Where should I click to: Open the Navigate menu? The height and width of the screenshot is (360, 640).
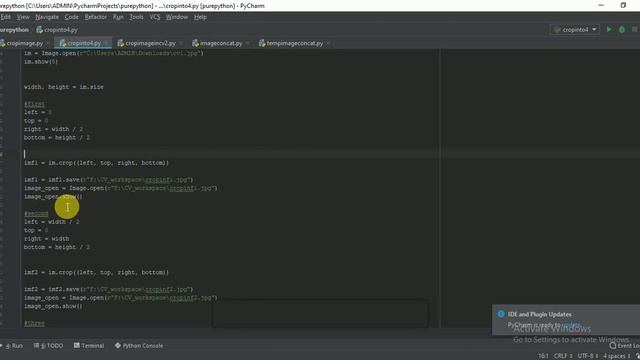click(x=47, y=17)
